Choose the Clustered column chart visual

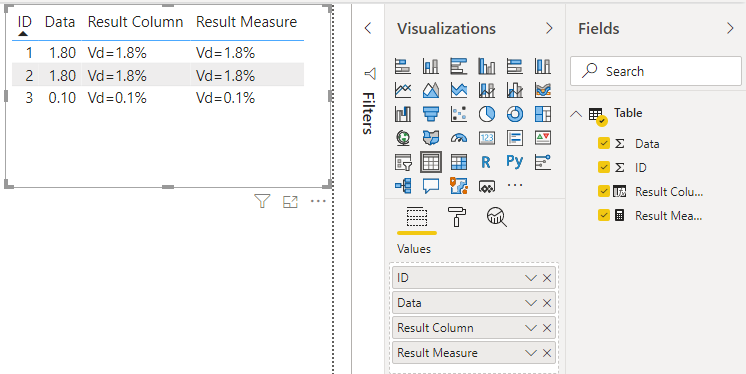[487, 66]
